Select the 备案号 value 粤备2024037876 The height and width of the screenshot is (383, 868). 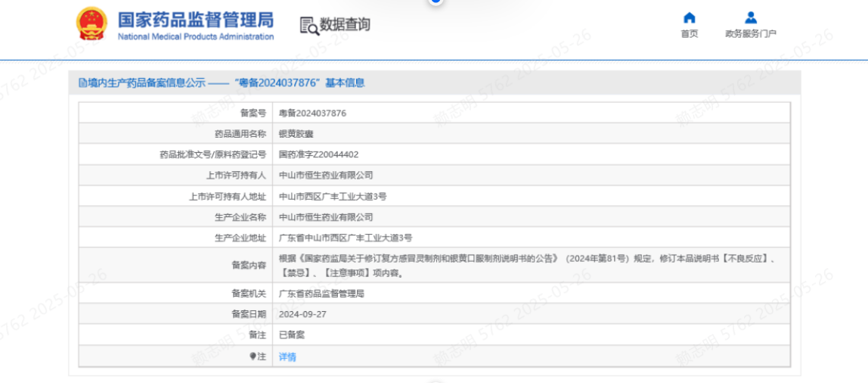[312, 113]
